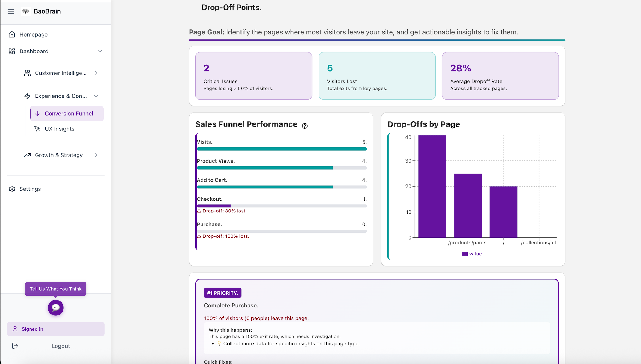Collapse the Experience & Con section
The height and width of the screenshot is (364, 641).
coord(96,96)
